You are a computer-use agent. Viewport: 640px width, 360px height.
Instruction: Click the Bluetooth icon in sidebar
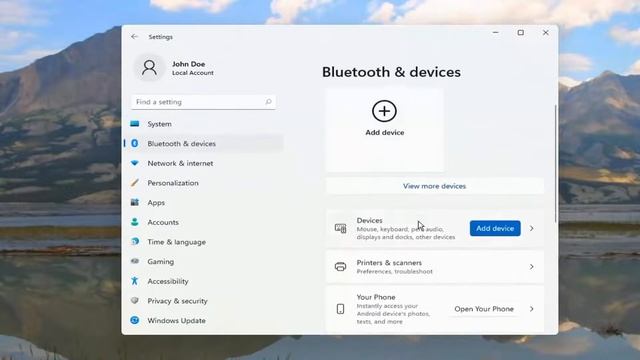pos(135,143)
